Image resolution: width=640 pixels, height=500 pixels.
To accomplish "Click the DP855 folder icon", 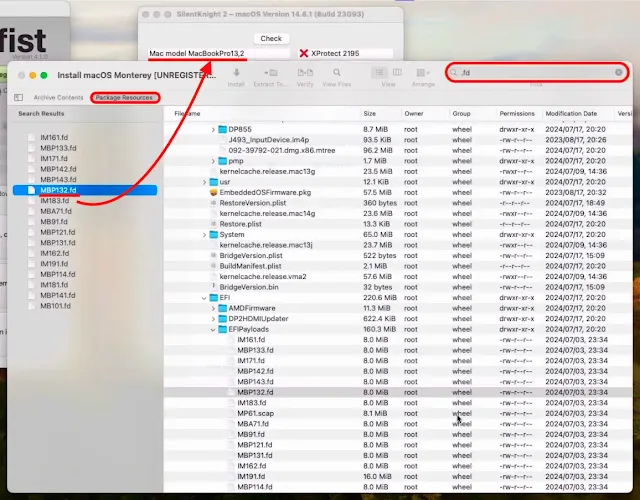I will tap(222, 129).
